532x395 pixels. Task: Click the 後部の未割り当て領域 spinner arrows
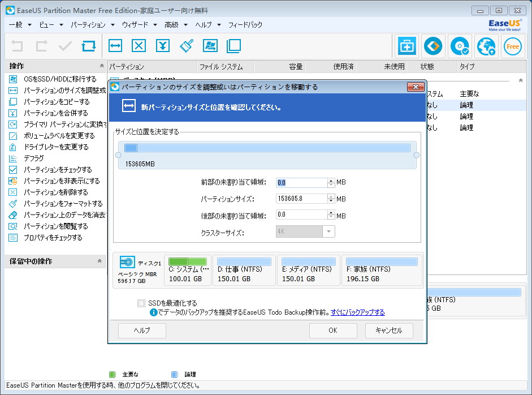[331, 214]
